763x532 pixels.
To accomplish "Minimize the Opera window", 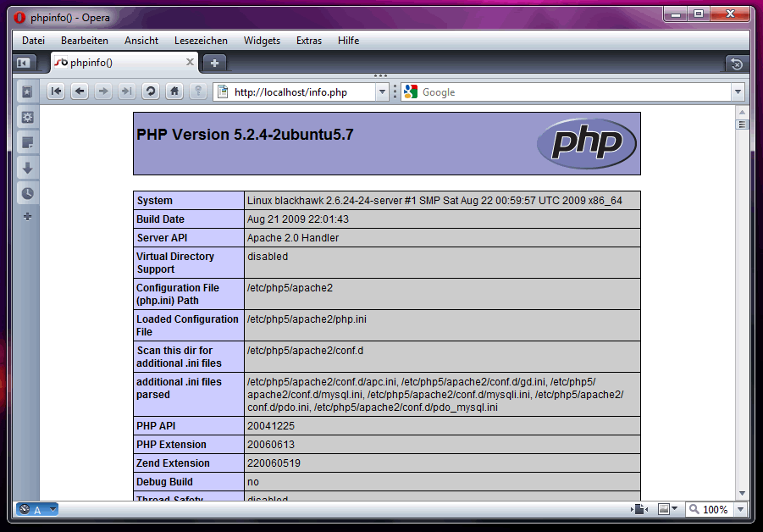I will (x=676, y=14).
